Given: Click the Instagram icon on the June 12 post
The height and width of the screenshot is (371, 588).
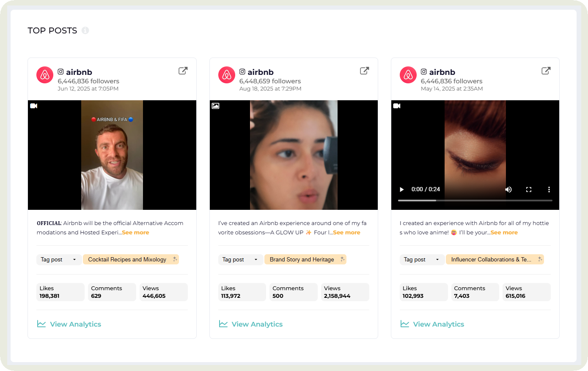Looking at the screenshot, I should coord(60,71).
